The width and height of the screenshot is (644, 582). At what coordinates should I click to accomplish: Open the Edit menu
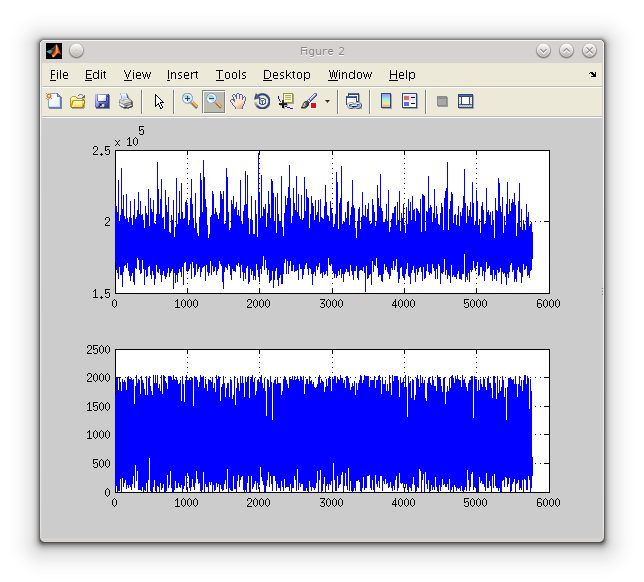95,75
